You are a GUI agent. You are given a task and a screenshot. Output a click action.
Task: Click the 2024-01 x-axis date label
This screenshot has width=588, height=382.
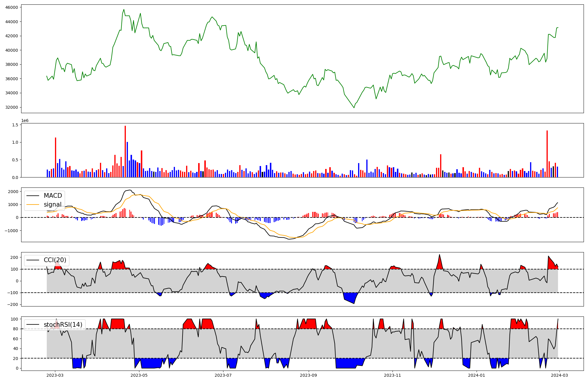[x=476, y=375]
